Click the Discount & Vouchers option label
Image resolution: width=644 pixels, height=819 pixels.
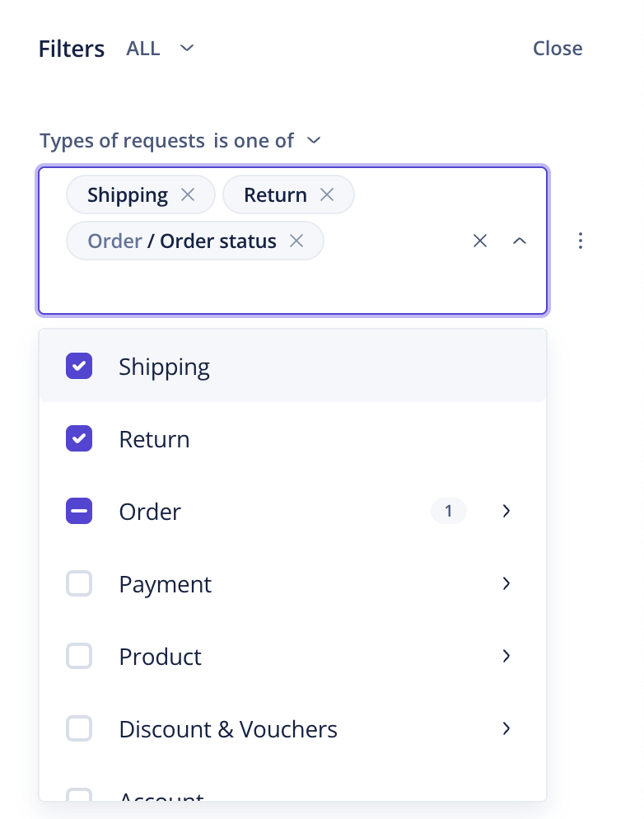pos(228,730)
